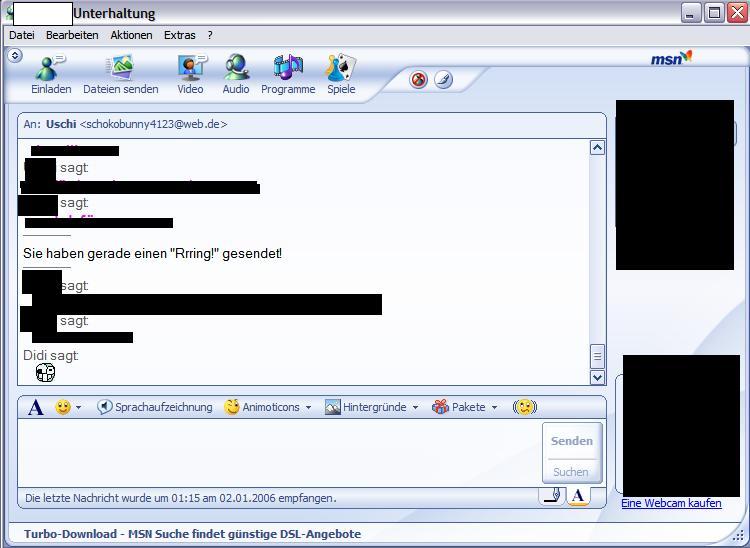Click last message received status text
Image resolution: width=750 pixels, height=548 pixels.
tap(181, 498)
